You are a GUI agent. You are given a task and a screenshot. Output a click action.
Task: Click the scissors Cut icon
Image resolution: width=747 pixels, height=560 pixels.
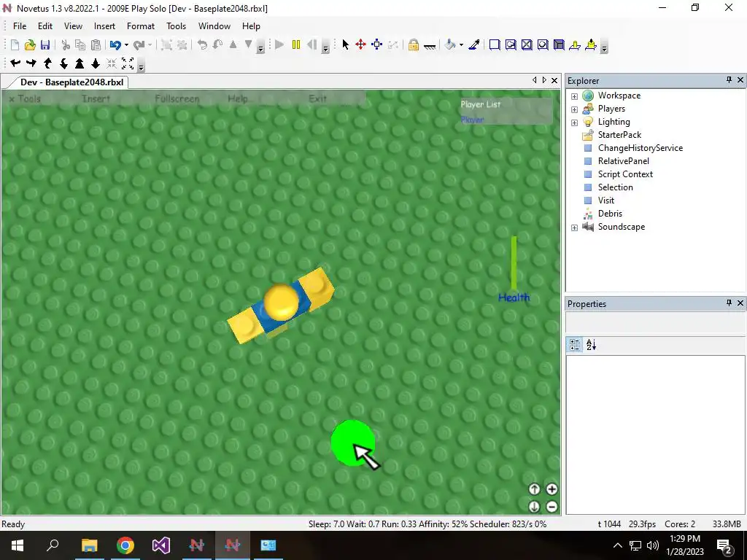66,44
